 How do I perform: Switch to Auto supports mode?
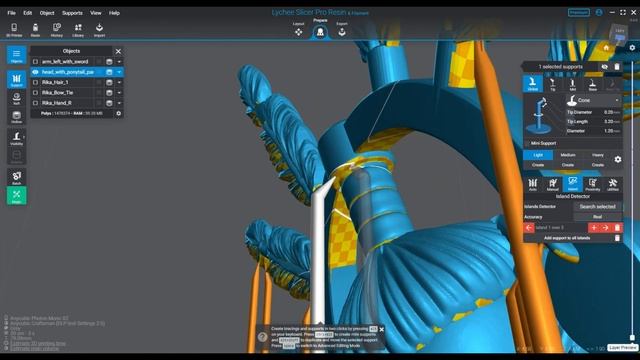tap(533, 184)
